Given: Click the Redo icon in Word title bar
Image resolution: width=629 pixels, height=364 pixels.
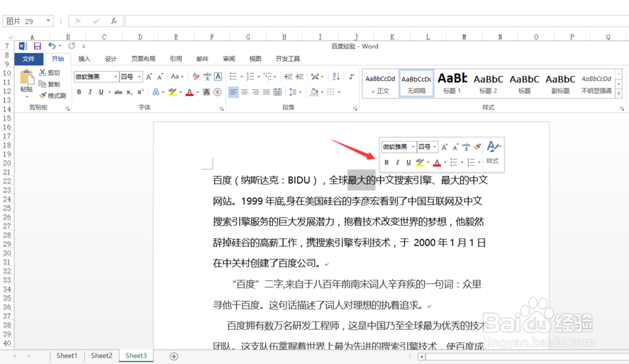Looking at the screenshot, I should (x=72, y=46).
